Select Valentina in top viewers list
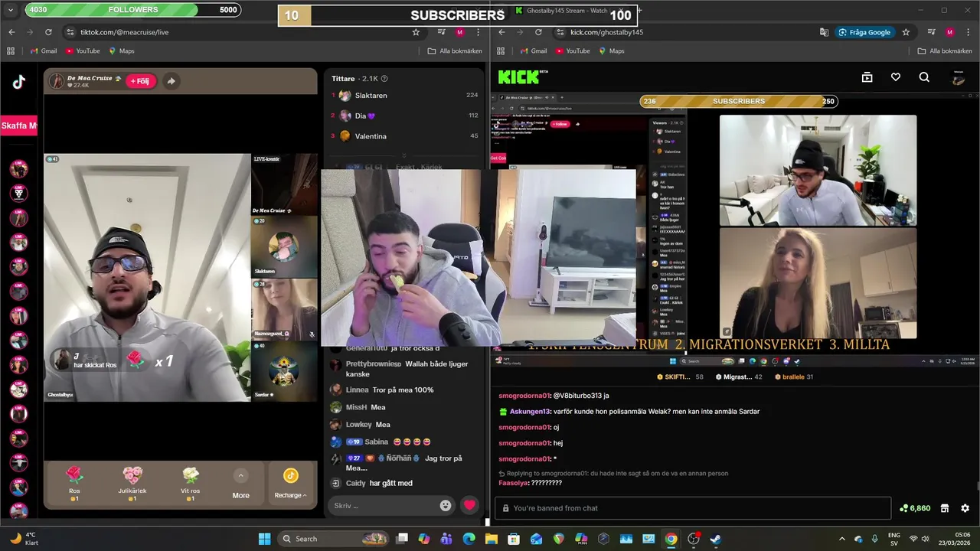The width and height of the screenshot is (980, 551). 404,136
